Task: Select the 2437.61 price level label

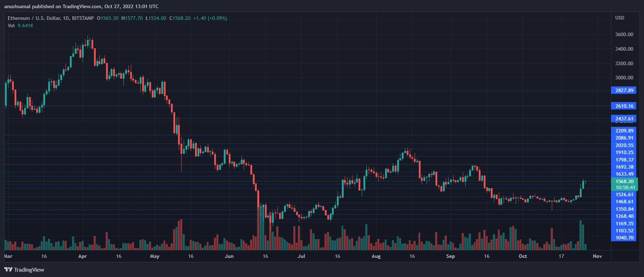Action: click(624, 119)
